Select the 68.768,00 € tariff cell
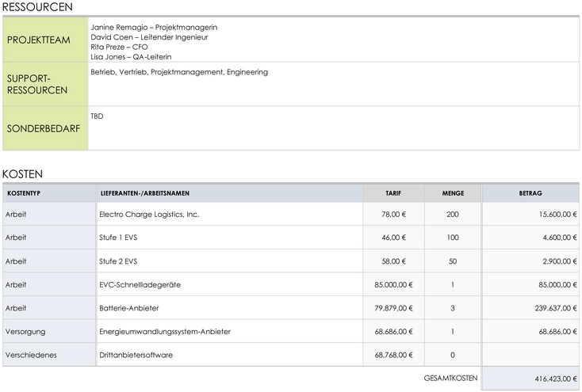The height and width of the screenshot is (392, 582). (393, 355)
